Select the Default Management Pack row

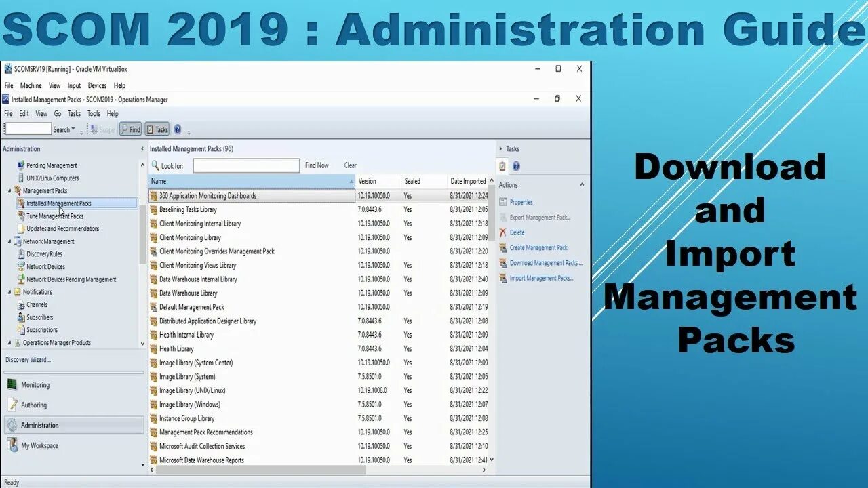319,307
